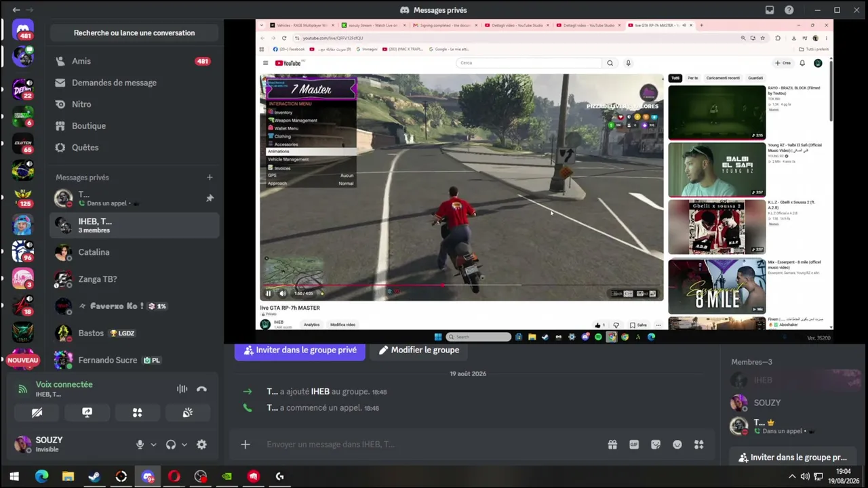Open the sticker picker
The width and height of the screenshot is (868, 488).
(x=656, y=445)
